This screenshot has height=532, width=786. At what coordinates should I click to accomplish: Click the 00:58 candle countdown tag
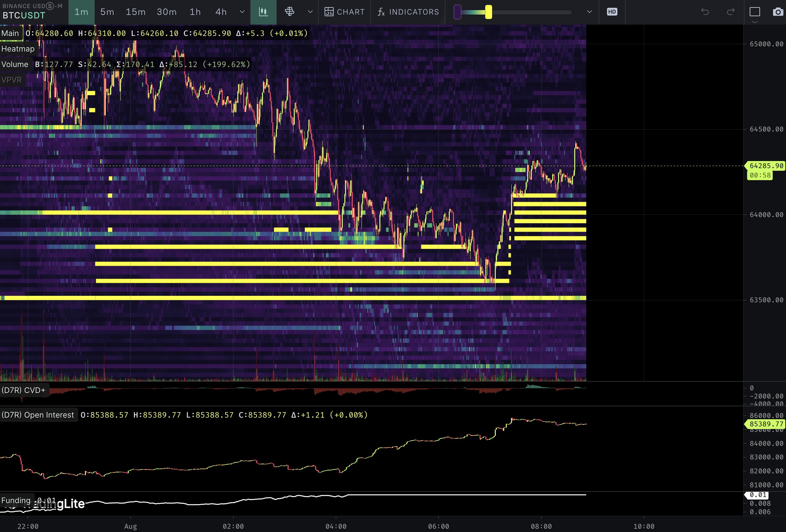(760, 175)
